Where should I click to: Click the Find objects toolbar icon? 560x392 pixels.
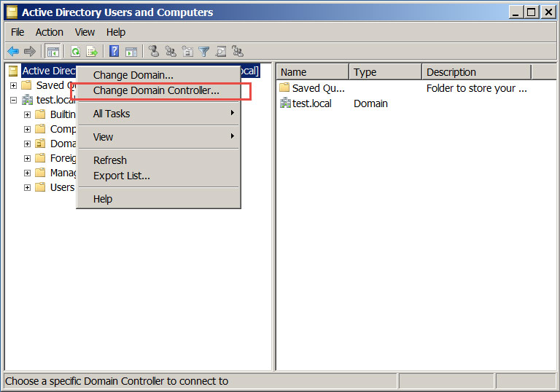point(220,51)
